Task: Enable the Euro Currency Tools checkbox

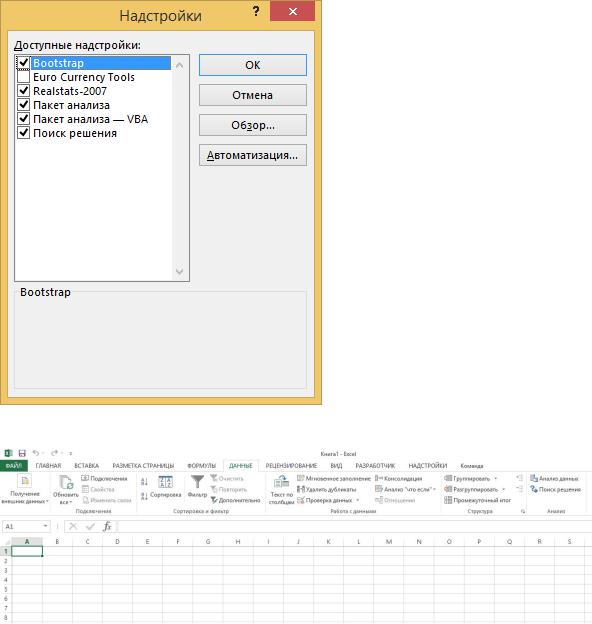Action: click(x=23, y=76)
